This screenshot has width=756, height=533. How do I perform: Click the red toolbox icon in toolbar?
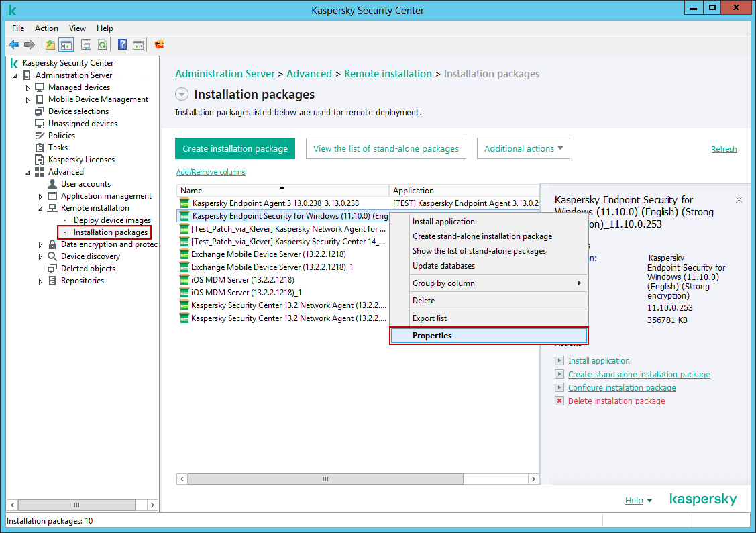tap(159, 45)
